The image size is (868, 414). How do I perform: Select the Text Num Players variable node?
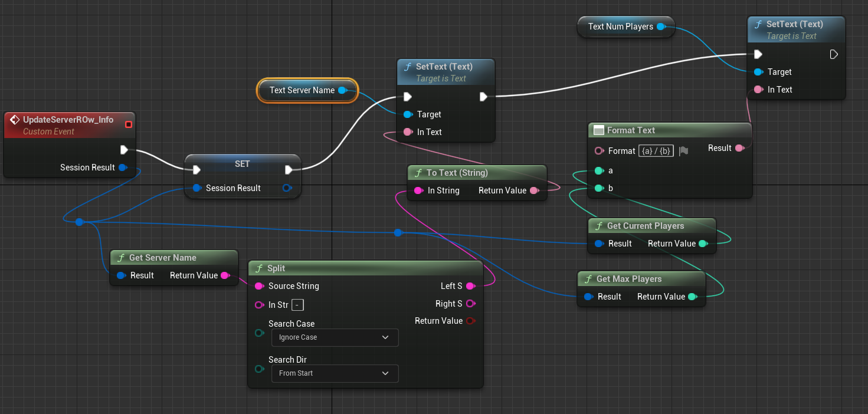(620, 27)
